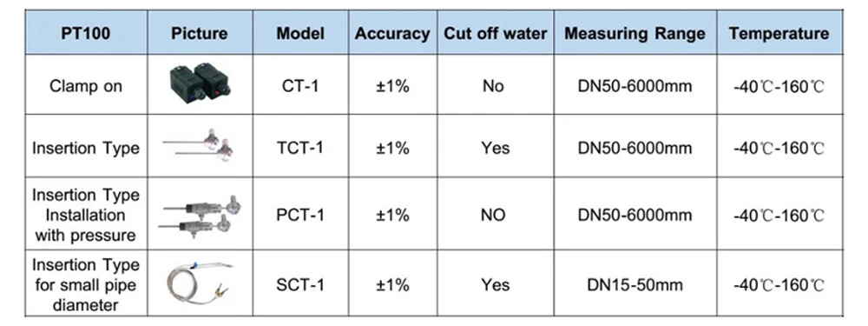Screen dimensions: 868x326
Task: Click the Insertion Type TCT-1 probe image
Action: click(198, 145)
